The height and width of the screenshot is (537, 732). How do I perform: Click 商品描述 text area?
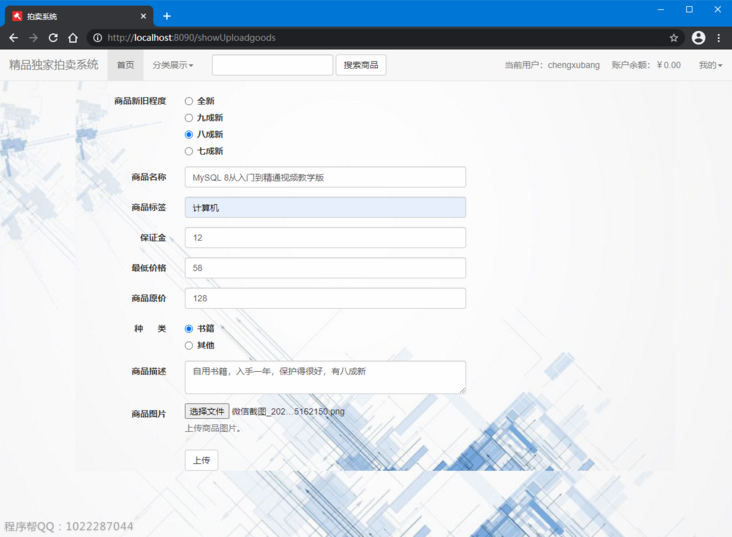325,377
